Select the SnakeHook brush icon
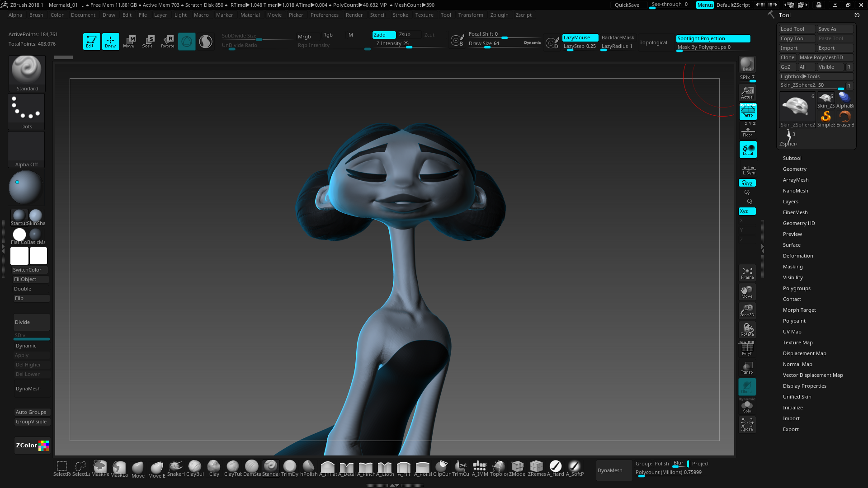This screenshot has width=868, height=488. pyautogui.click(x=176, y=469)
